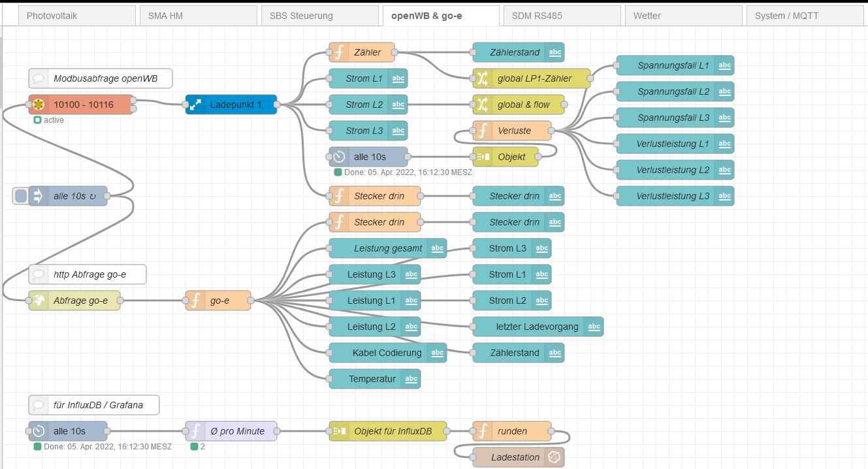The width and height of the screenshot is (868, 469).
Task: Click the inject button on 'alle 10s ↻' node
Action: 20,196
